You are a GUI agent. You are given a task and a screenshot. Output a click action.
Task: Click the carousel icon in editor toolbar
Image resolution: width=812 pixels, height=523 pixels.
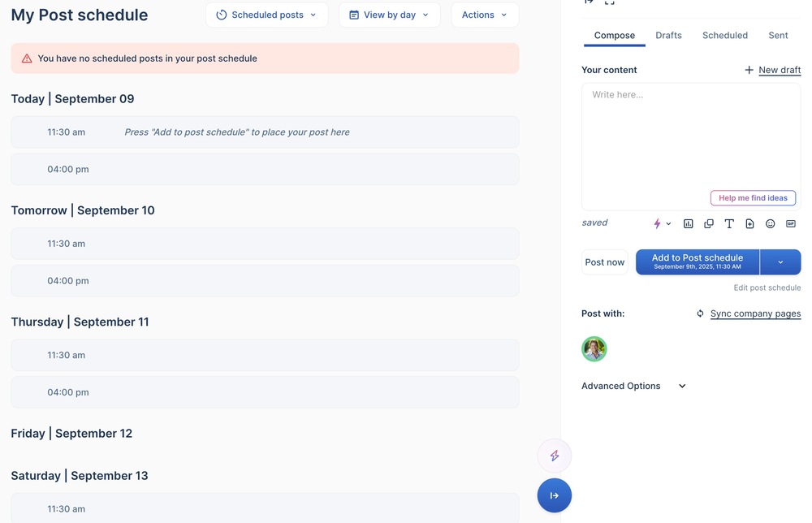(709, 223)
